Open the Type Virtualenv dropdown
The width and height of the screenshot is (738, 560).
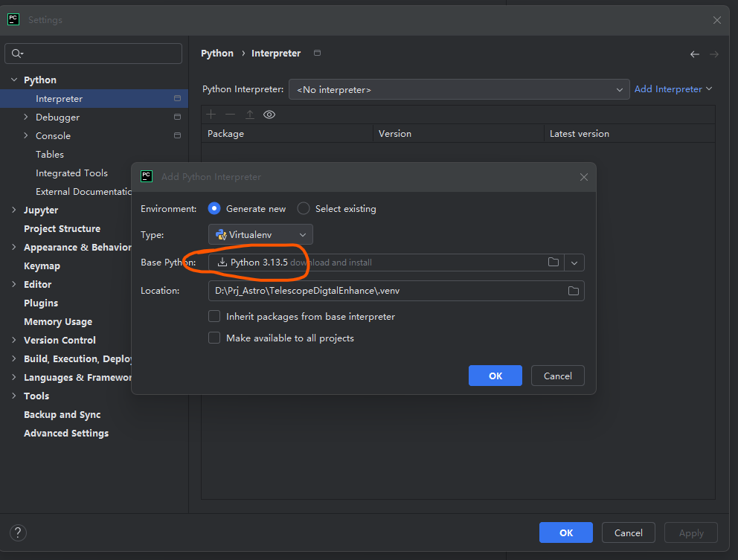(260, 234)
